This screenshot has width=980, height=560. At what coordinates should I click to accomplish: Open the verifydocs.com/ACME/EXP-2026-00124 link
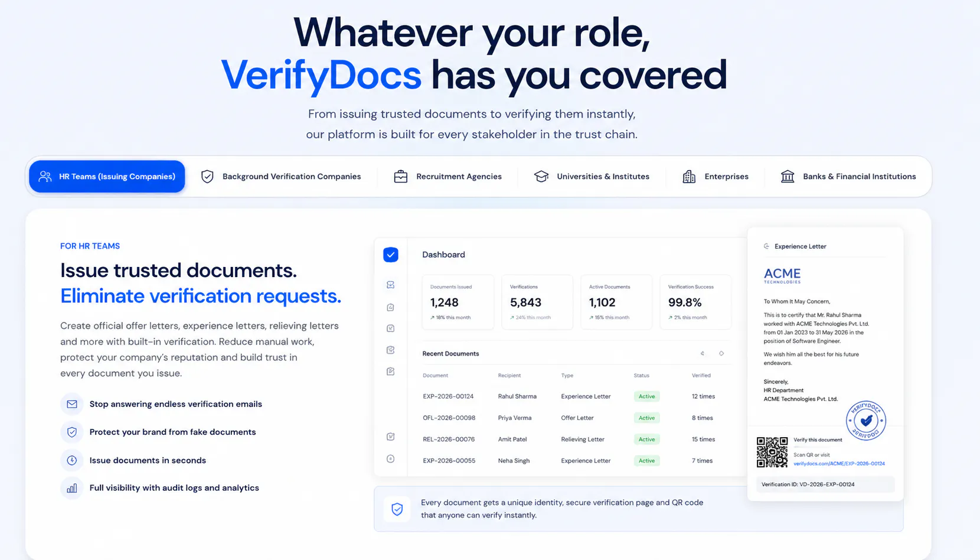coord(839,464)
